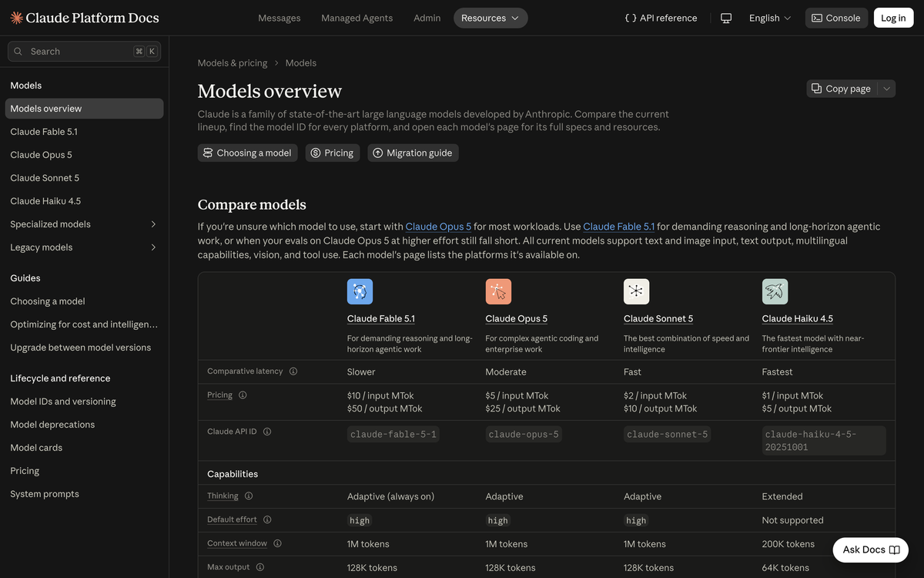The image size is (924, 578).
Task: Select Claude Fable 5.1 in sidebar
Action: (x=84, y=132)
